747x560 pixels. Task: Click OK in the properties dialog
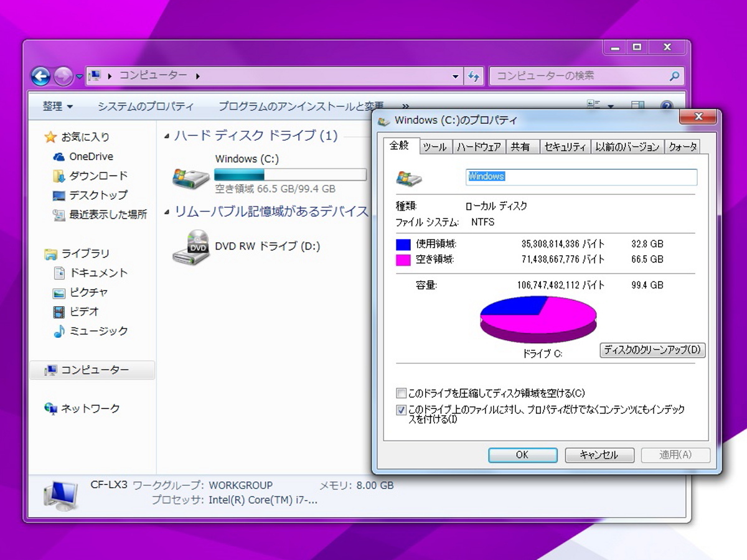pyautogui.click(x=522, y=455)
